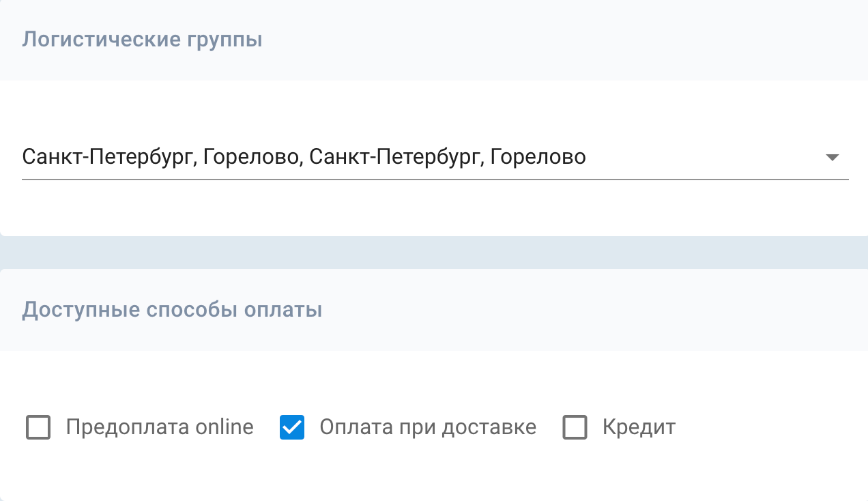This screenshot has height=501, width=868.
Task: Click the Доступные способы оплаты header
Action: click(172, 310)
